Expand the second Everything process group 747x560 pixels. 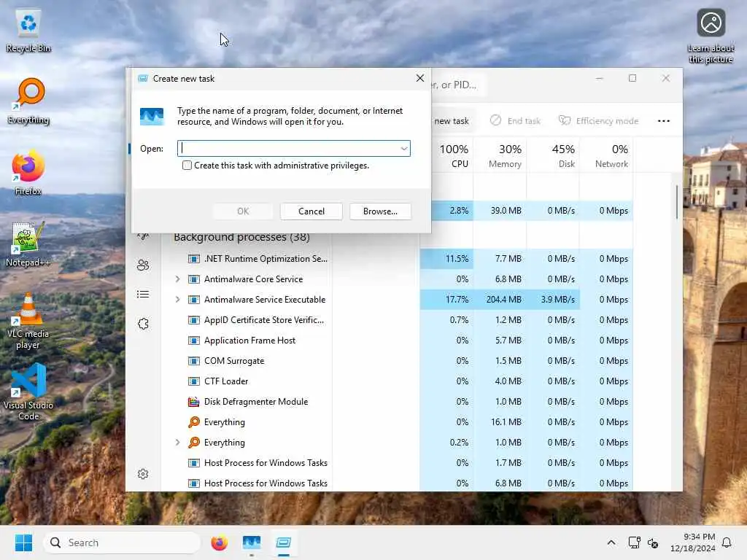point(178,443)
